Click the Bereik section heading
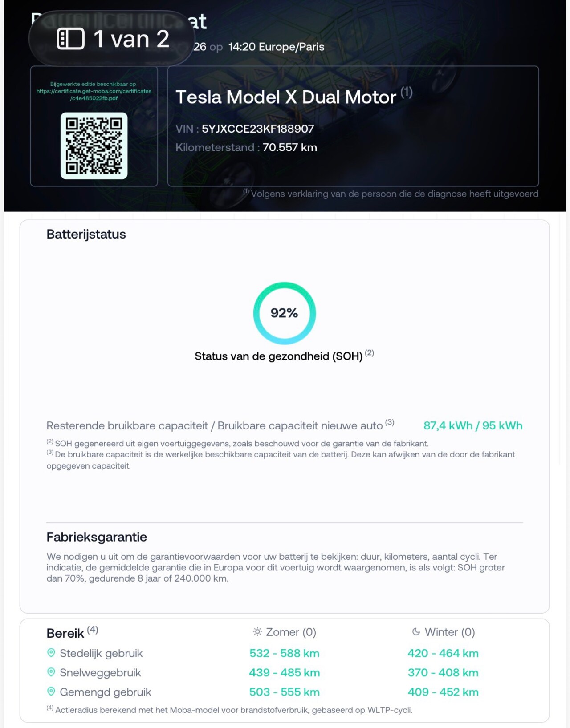 pos(65,633)
